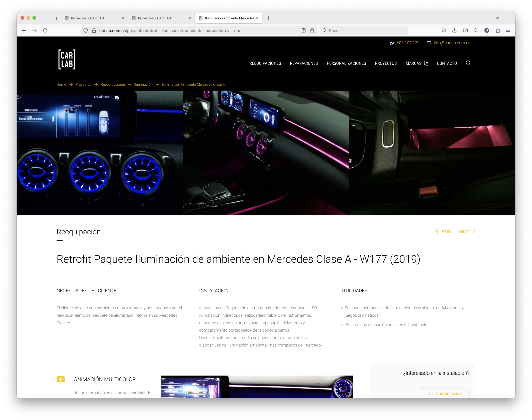
Task: Click the tracking protection shield icon
Action: (x=85, y=31)
